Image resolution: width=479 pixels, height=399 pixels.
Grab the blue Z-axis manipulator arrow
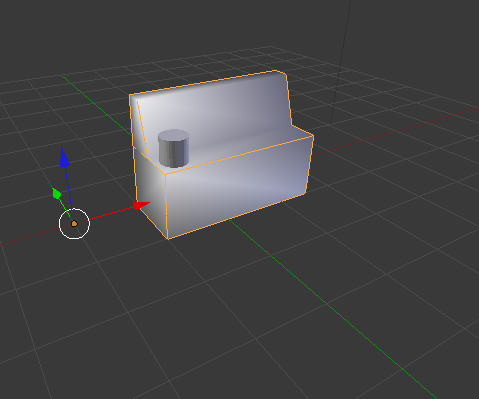tap(65, 158)
